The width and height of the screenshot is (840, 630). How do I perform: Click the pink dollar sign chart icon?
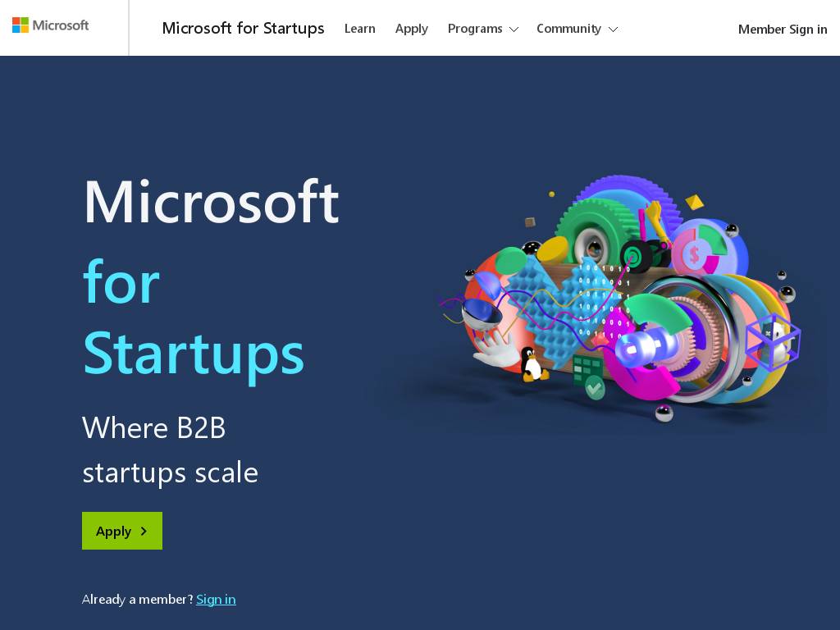pos(695,255)
